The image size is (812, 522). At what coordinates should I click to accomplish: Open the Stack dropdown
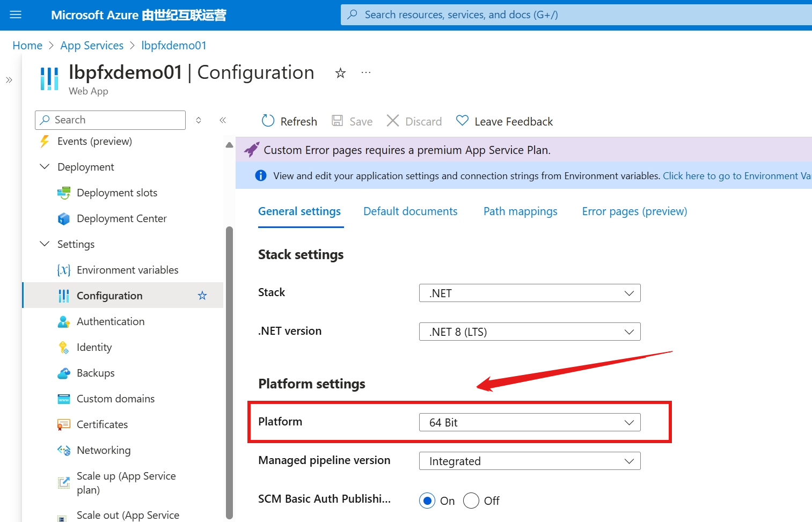(529, 293)
